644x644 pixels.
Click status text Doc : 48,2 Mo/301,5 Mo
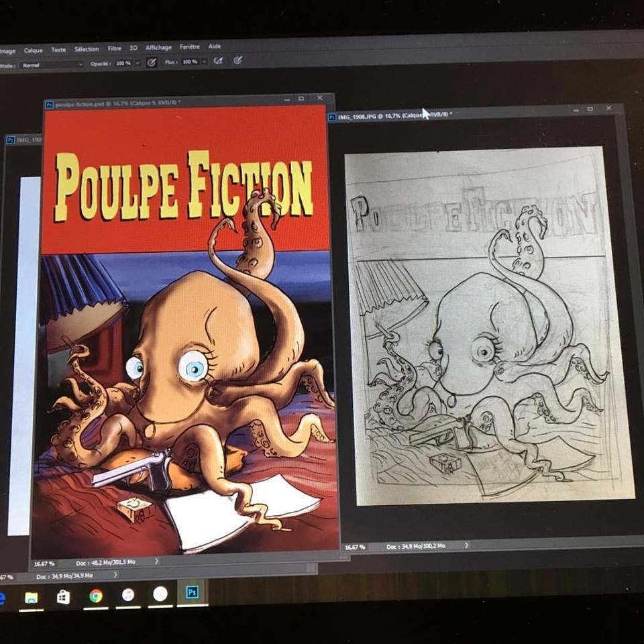pyautogui.click(x=105, y=562)
